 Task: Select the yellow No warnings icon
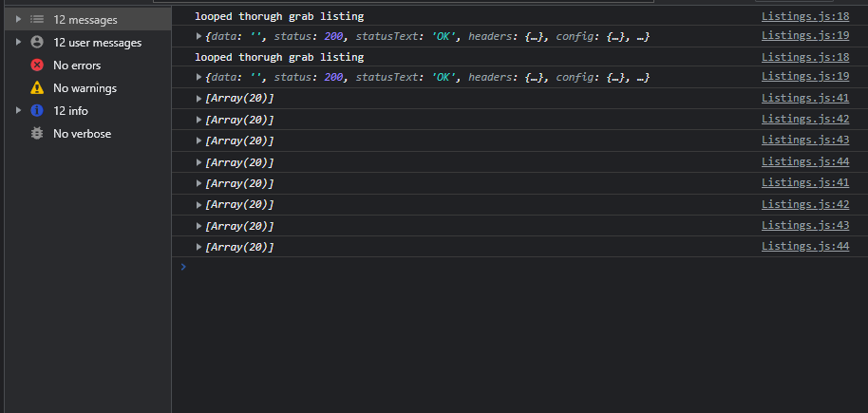coord(37,88)
